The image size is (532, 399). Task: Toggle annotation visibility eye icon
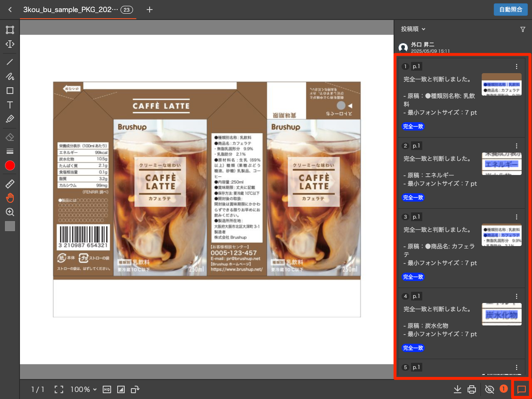[x=490, y=389]
